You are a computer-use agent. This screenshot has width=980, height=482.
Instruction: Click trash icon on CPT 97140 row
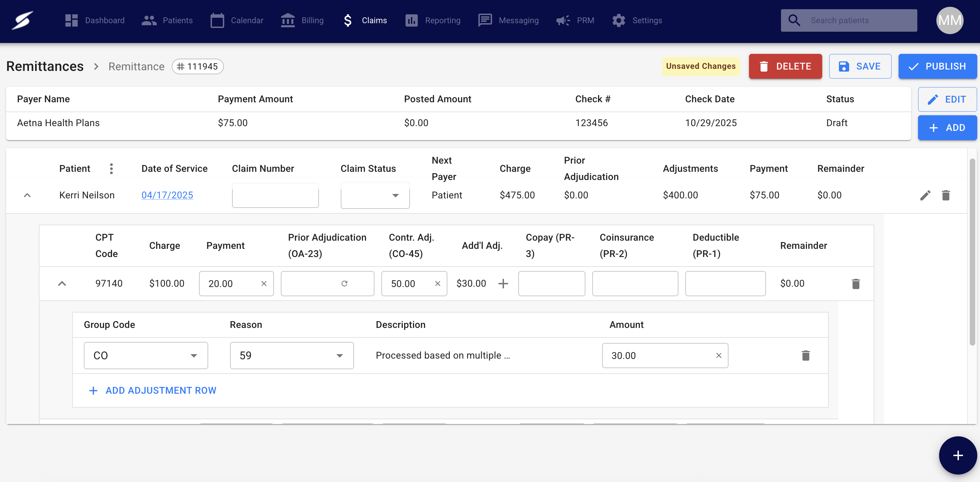tap(856, 284)
